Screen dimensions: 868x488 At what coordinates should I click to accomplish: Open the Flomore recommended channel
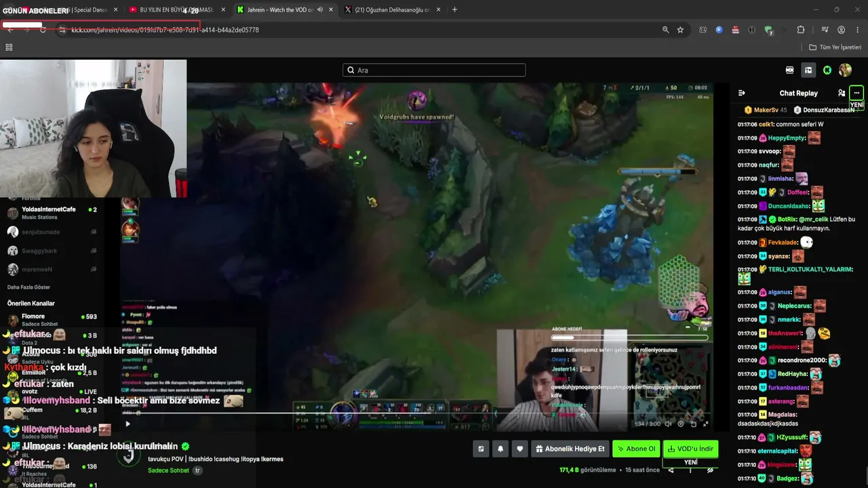click(x=52, y=319)
